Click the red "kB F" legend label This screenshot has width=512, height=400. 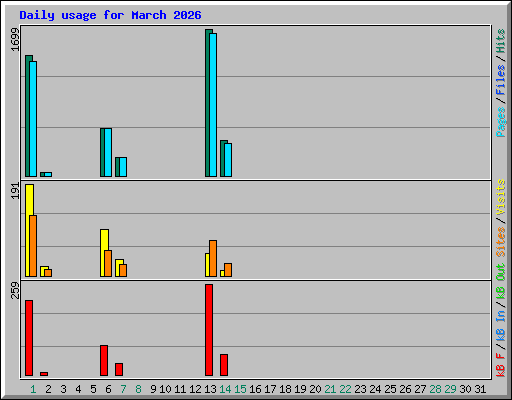coord(501,365)
